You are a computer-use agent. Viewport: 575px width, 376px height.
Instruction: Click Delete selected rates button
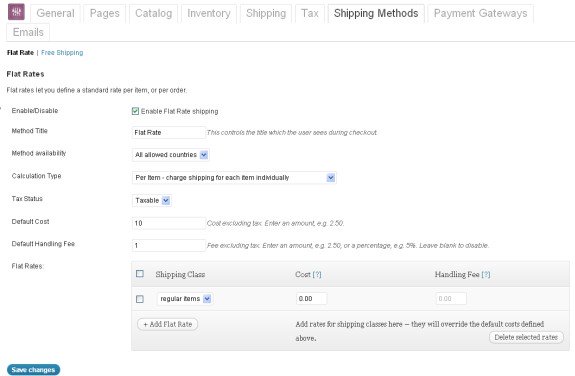(526, 337)
